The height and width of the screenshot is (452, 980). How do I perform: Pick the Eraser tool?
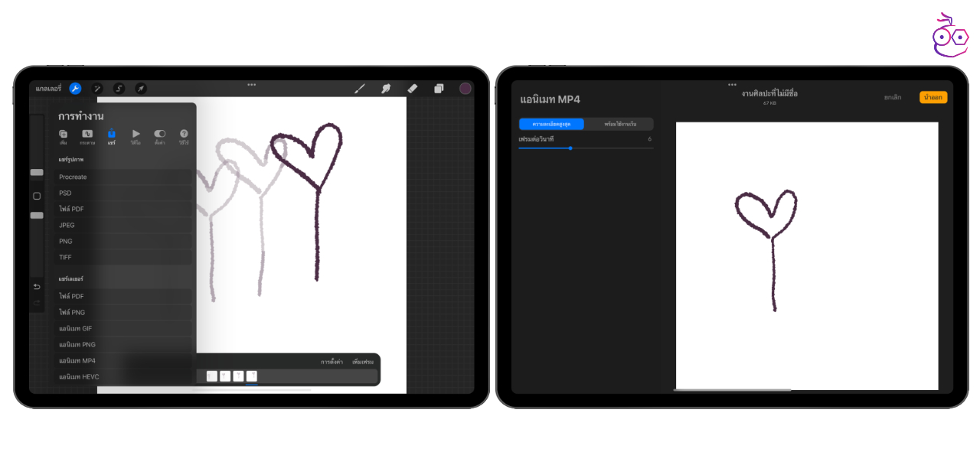[x=412, y=89]
